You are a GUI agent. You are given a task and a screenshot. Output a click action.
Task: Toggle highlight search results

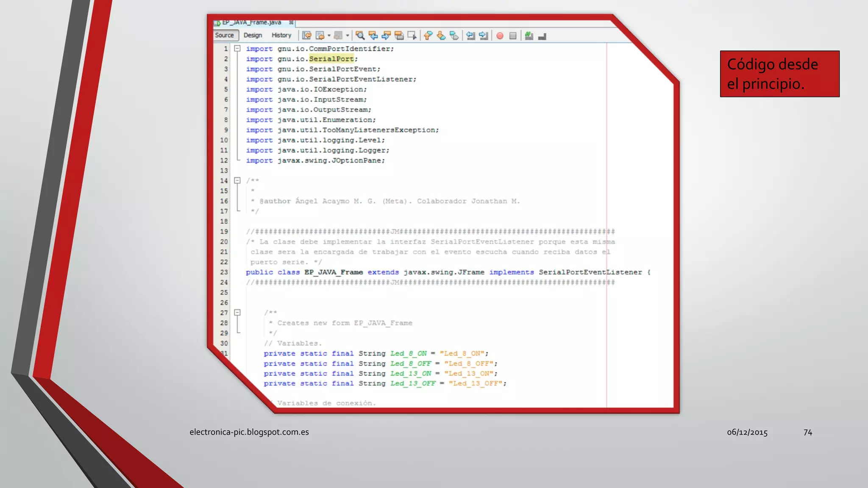tap(399, 36)
